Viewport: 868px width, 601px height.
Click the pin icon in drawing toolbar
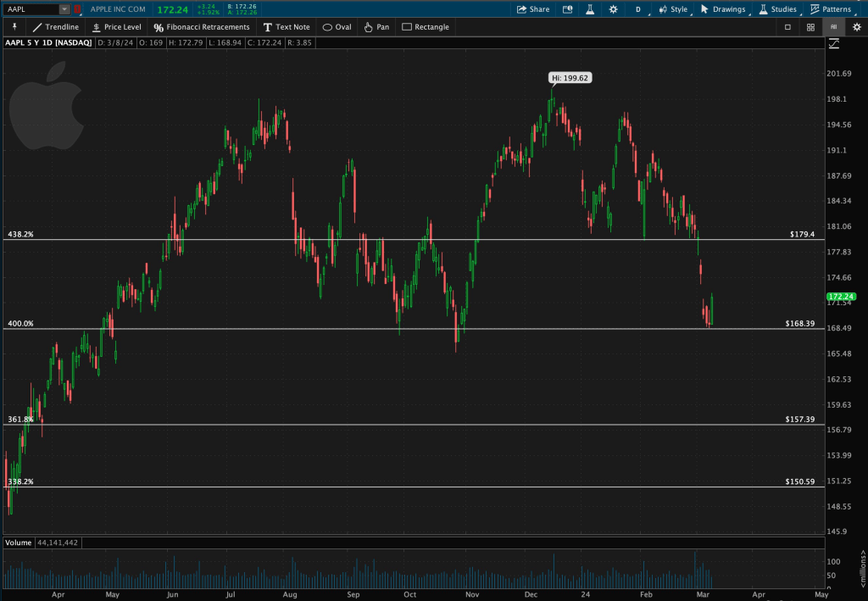tap(14, 27)
